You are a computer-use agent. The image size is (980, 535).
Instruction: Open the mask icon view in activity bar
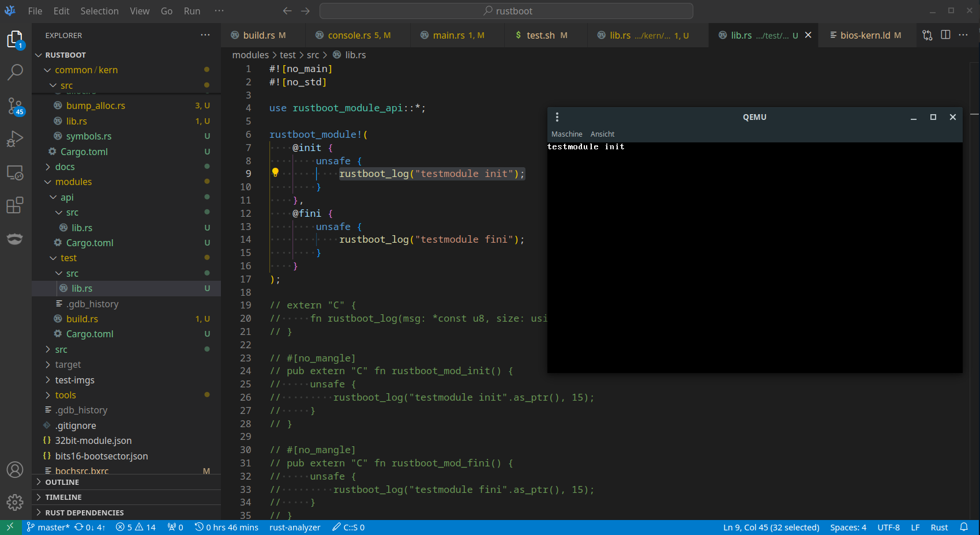[15, 239]
